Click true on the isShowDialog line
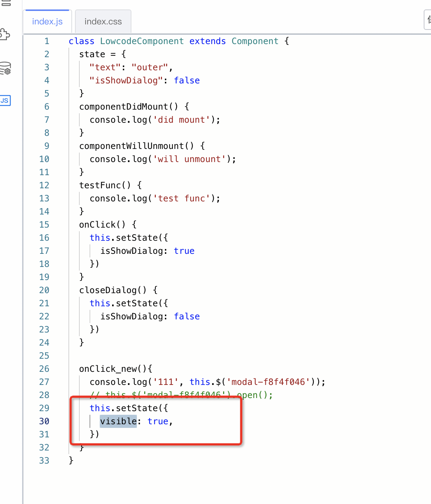 [x=184, y=251]
